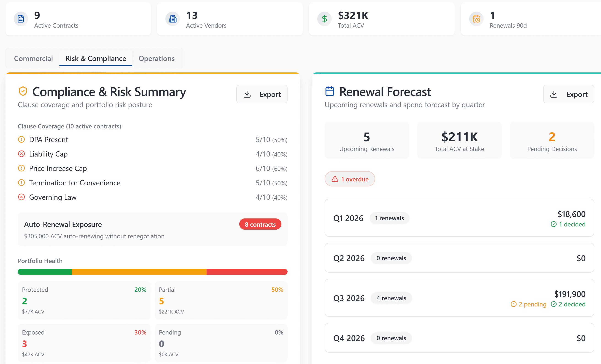This screenshot has height=364, width=601.
Task: Click the 1 overdue warning badge
Action: (x=350, y=179)
